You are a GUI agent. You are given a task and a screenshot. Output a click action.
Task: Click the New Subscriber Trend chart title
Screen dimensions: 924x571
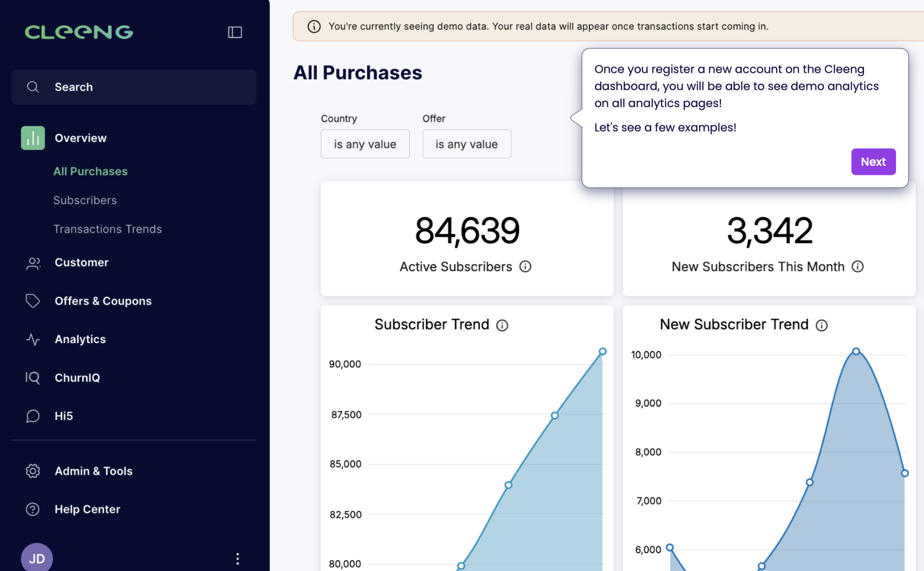[x=734, y=324]
